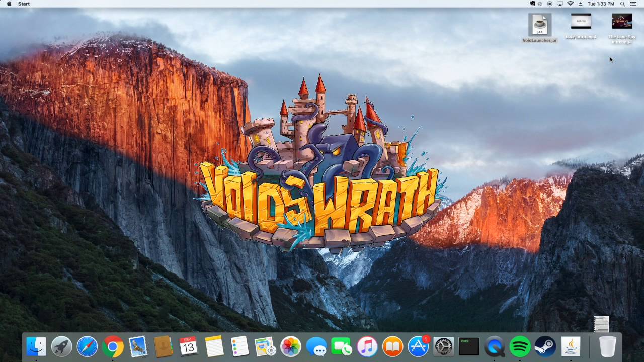
Task: Click the screen recording status icon
Action: 549,4
